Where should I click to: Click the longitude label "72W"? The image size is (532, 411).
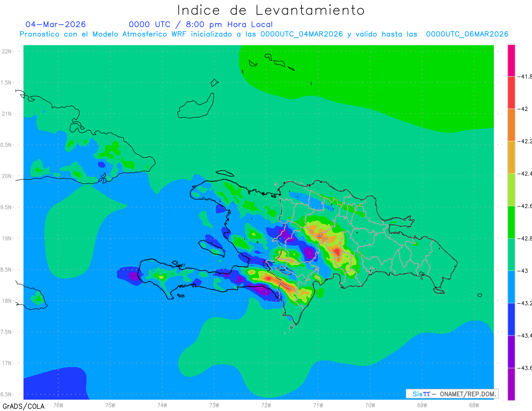[266, 405]
